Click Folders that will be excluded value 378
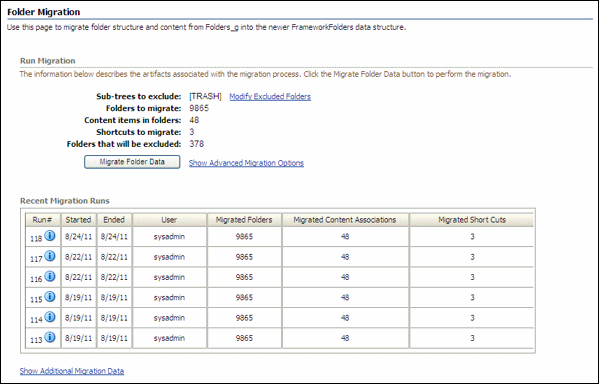Screen dimensions: 599x384 (197, 144)
